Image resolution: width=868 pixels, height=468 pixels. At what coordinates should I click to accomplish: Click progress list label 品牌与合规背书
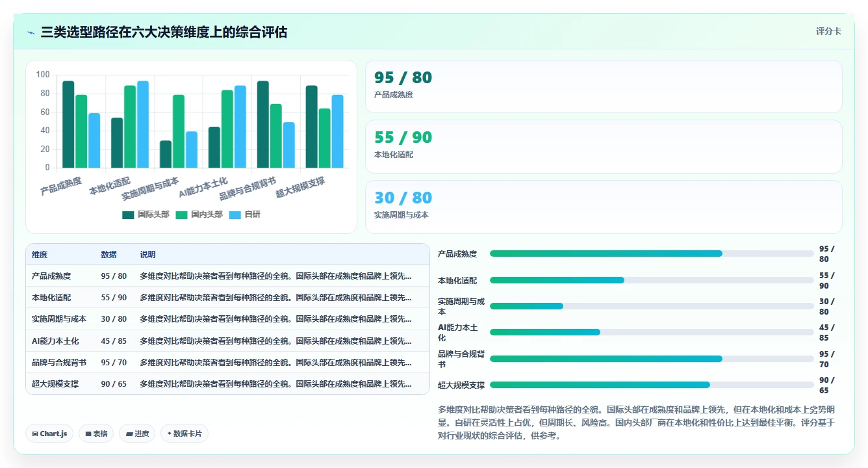point(461,359)
